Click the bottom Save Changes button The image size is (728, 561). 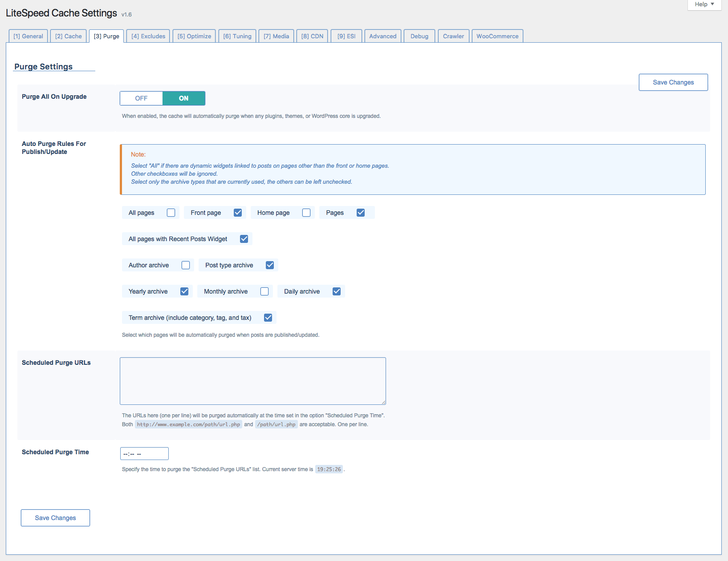tap(55, 518)
